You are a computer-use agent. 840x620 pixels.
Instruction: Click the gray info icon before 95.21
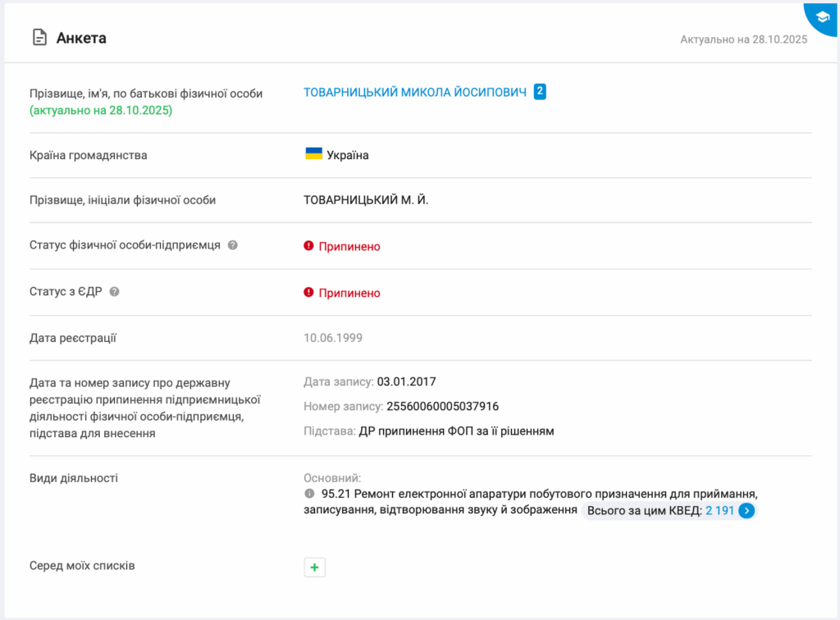[309, 494]
